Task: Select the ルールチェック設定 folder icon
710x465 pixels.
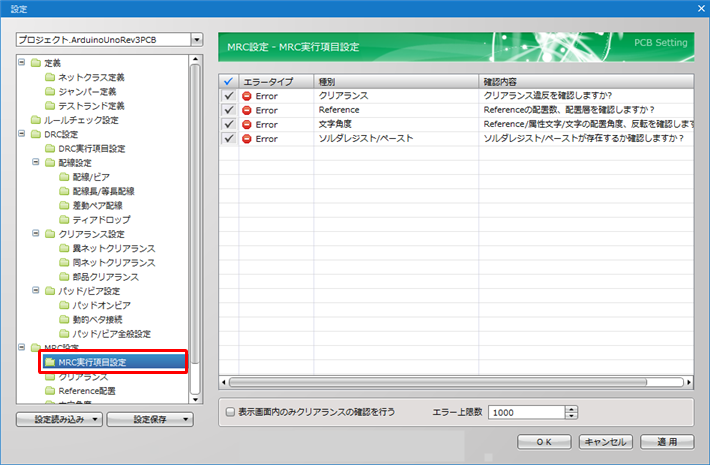Action: pyautogui.click(x=36, y=120)
